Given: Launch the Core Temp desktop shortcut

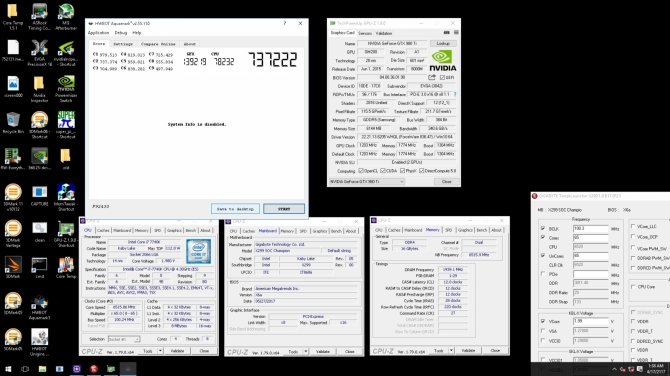Looking at the screenshot, I should [x=66, y=268].
